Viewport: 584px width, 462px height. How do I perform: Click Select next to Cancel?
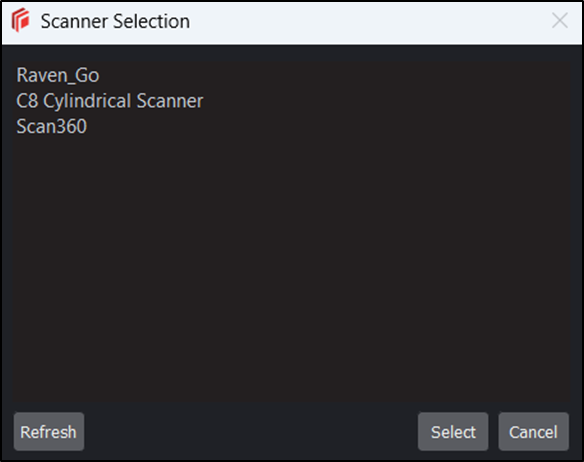453,431
